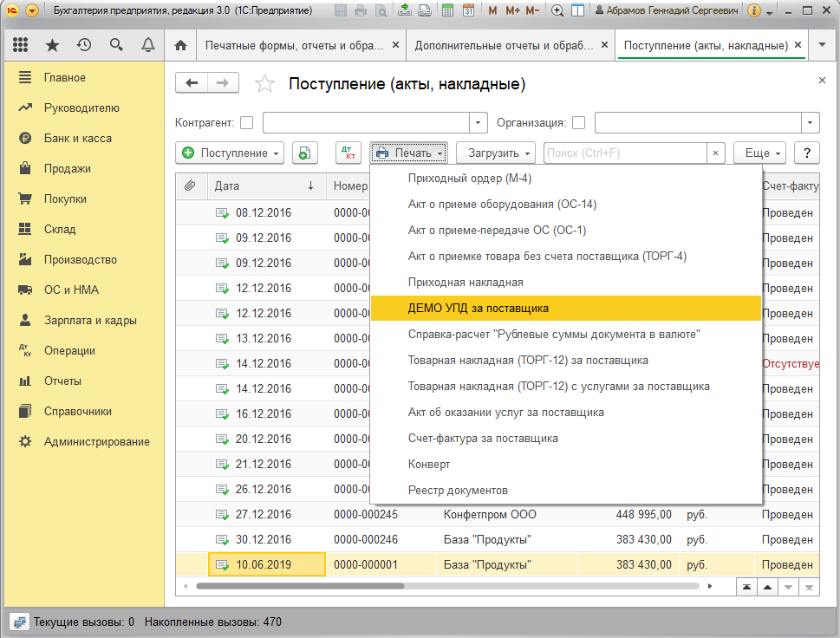
Task: Go to the Home page icon
Action: (181, 45)
